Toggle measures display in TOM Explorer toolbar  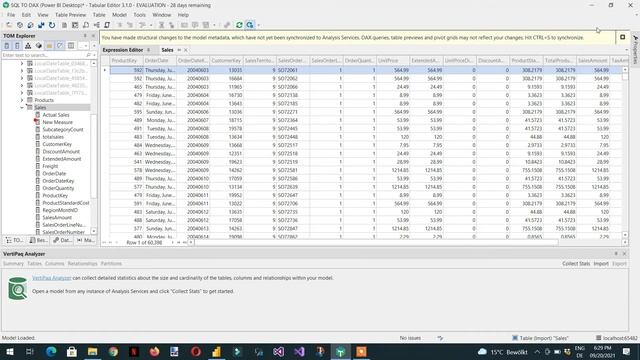pyautogui.click(x=7, y=46)
